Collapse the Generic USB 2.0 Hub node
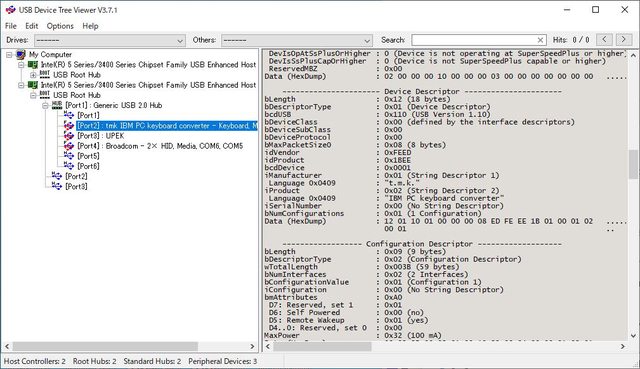640x369 pixels. pyautogui.click(x=45, y=106)
